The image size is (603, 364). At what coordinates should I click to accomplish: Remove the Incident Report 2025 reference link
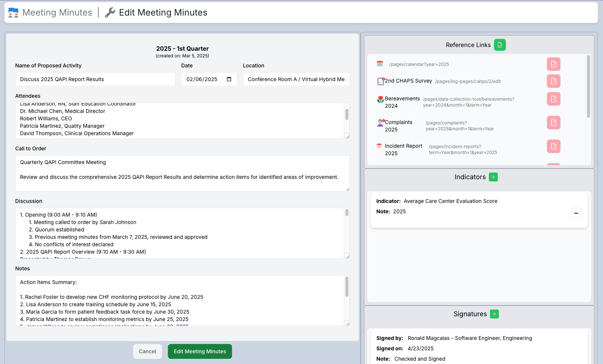click(x=553, y=146)
